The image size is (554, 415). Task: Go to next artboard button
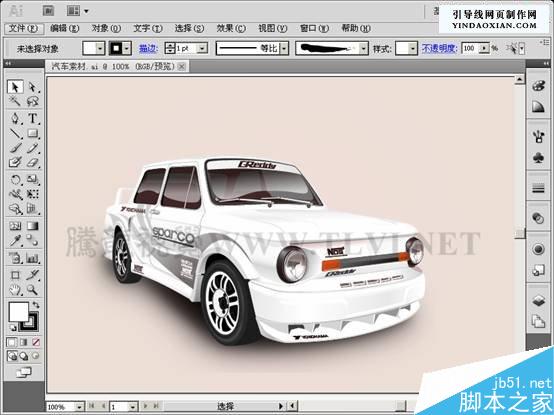coord(146,406)
